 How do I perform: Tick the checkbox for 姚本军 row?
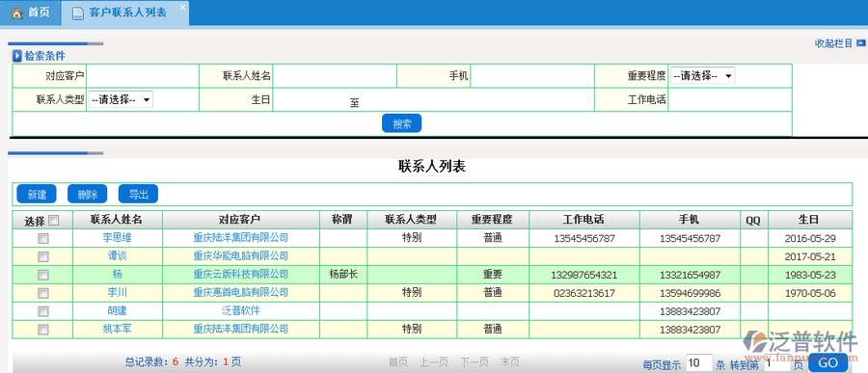(x=42, y=330)
